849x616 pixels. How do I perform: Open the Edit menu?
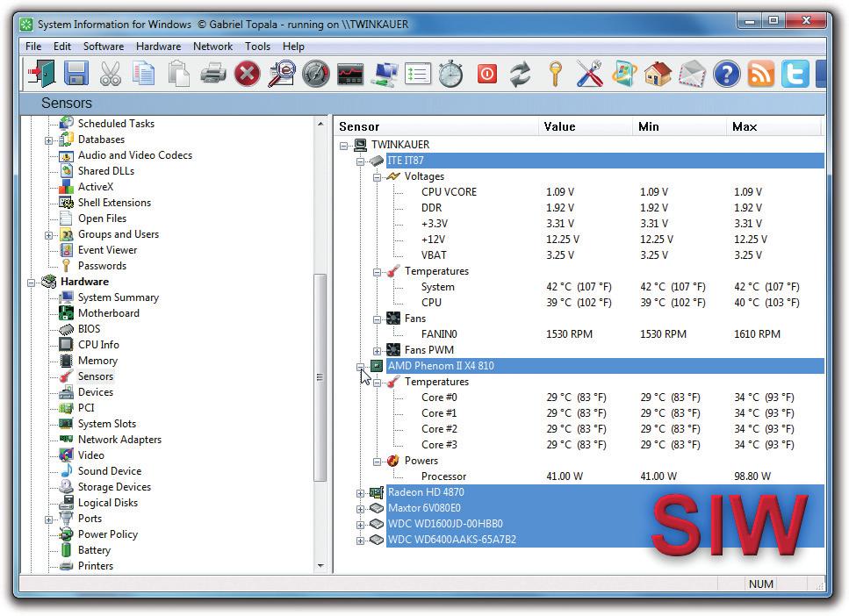tap(62, 47)
